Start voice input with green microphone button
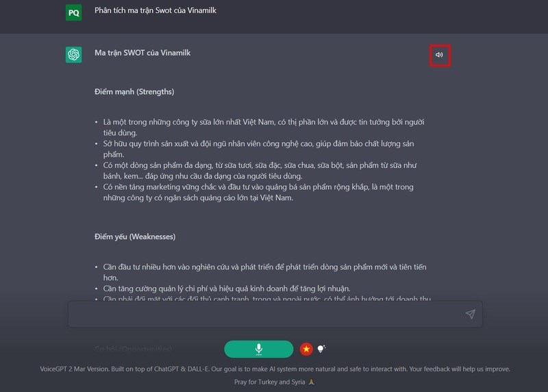The width and height of the screenshot is (548, 392). pos(259,349)
